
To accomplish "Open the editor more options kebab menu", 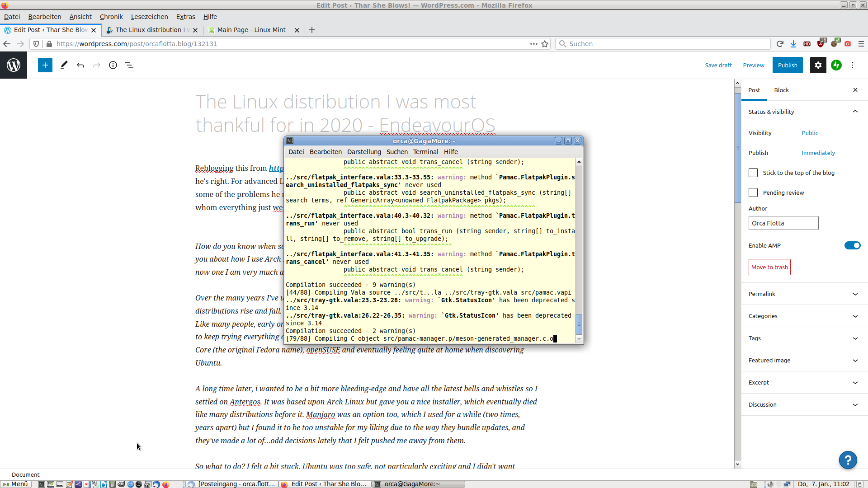I will point(853,65).
